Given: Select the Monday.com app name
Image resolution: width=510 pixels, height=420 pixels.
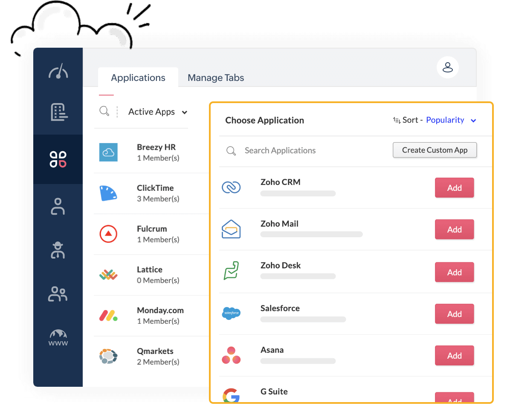Looking at the screenshot, I should point(160,310).
